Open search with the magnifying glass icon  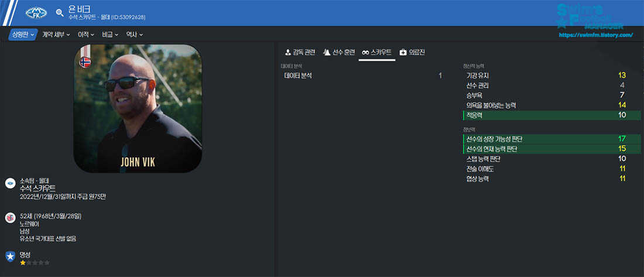pyautogui.click(x=60, y=13)
